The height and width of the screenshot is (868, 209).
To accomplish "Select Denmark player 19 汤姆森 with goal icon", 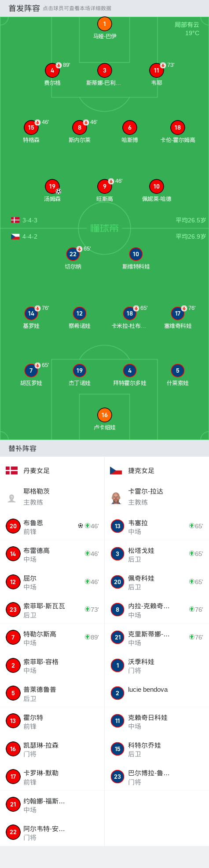I will 52,187.
